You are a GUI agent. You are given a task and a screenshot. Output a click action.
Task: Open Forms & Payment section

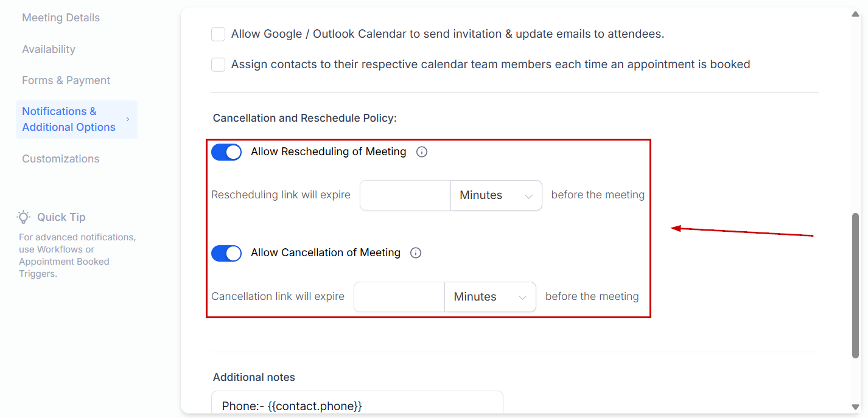66,80
